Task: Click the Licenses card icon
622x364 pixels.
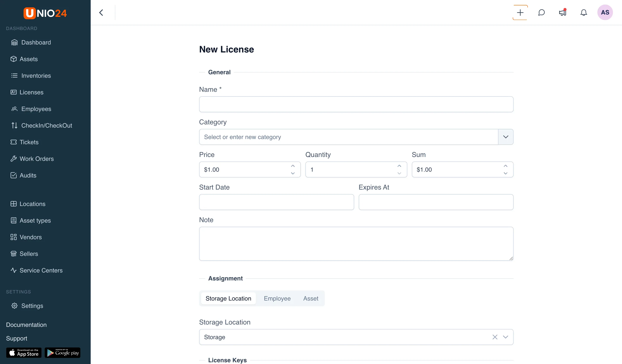Action: (14, 92)
